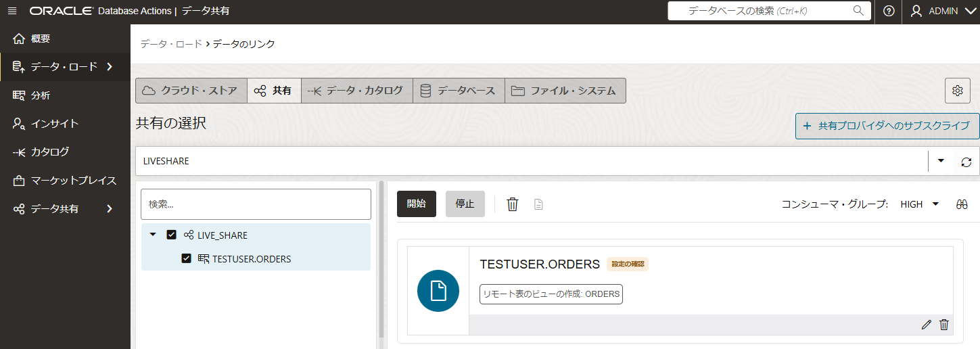Click the 開始 button
The height and width of the screenshot is (349, 980).
(x=416, y=204)
